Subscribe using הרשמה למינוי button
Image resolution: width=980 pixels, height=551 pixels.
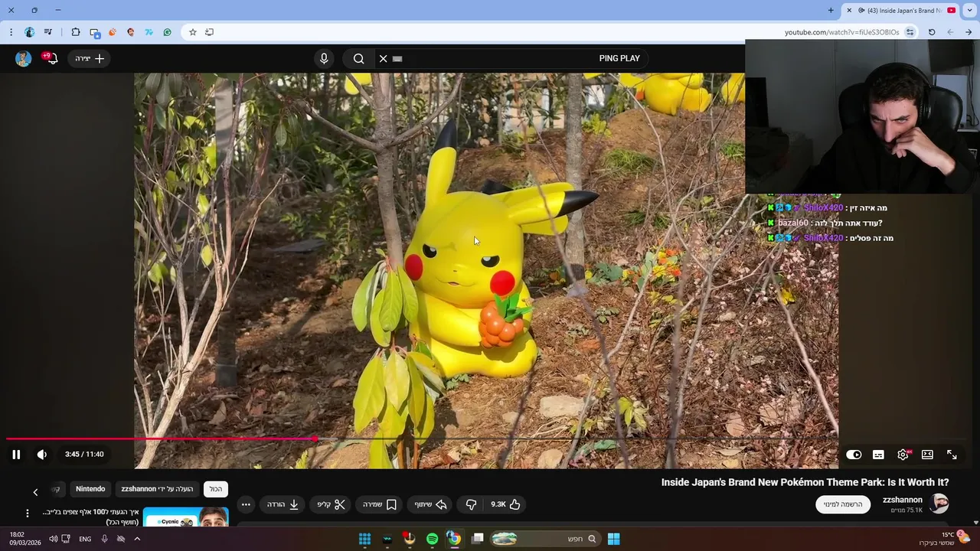point(843,504)
